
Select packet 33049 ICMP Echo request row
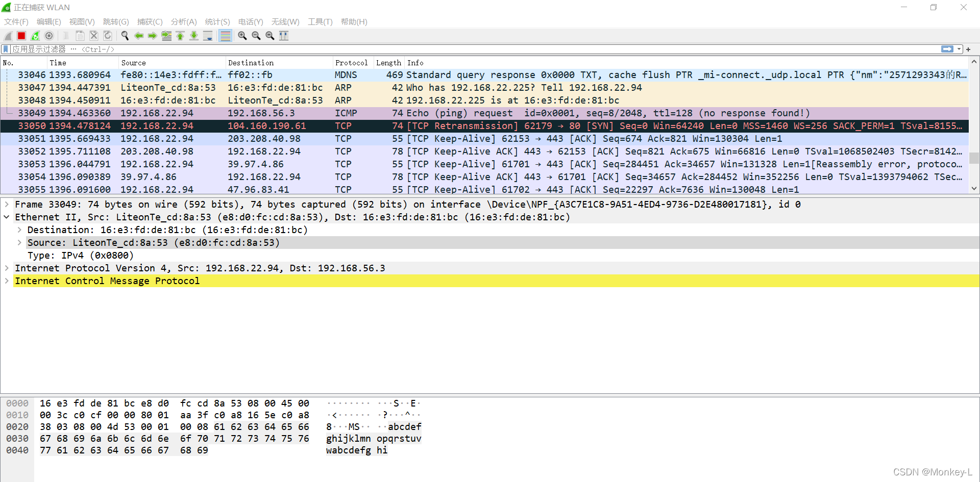point(485,113)
